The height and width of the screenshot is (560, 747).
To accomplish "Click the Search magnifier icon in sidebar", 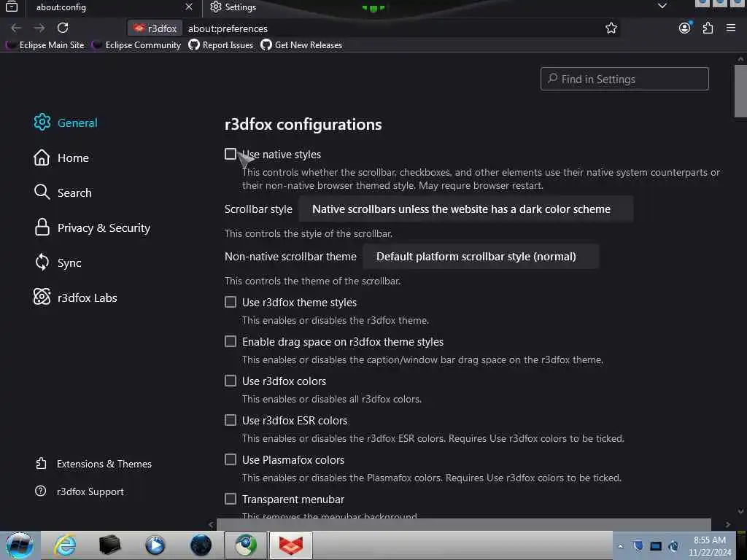I will (x=42, y=192).
